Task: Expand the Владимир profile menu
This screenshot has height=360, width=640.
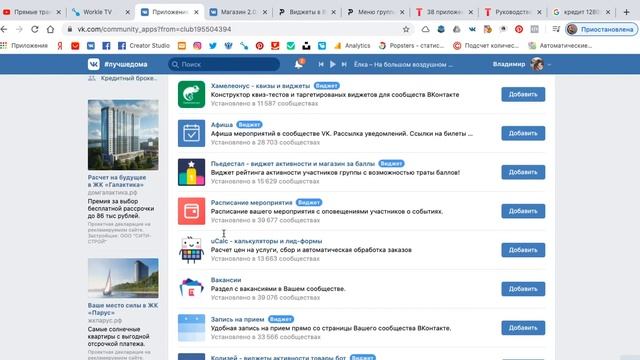Action: (522, 64)
